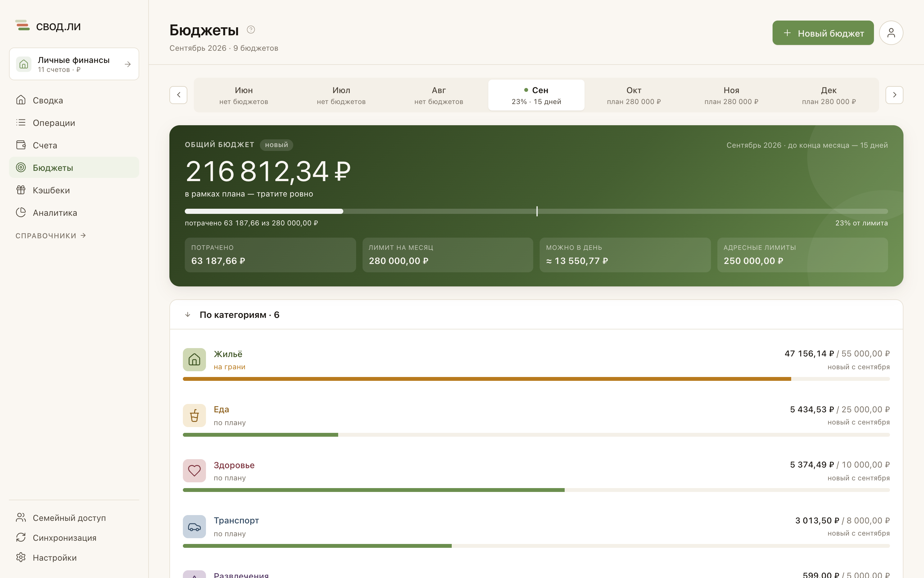
Task: Switch to the Окт month tab
Action: (x=634, y=95)
